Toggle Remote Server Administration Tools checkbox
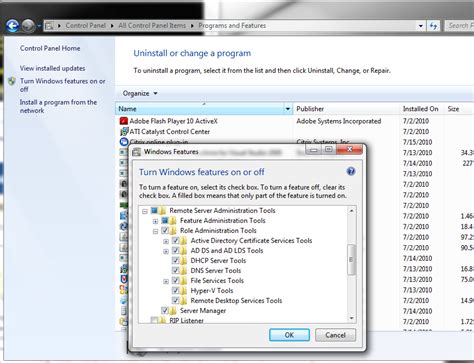This screenshot has width=474, height=363. [154, 210]
